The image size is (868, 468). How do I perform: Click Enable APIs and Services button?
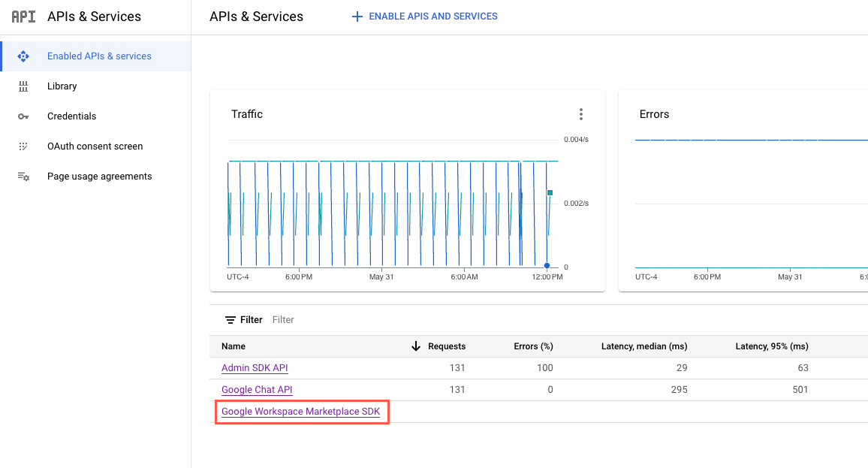tap(425, 17)
